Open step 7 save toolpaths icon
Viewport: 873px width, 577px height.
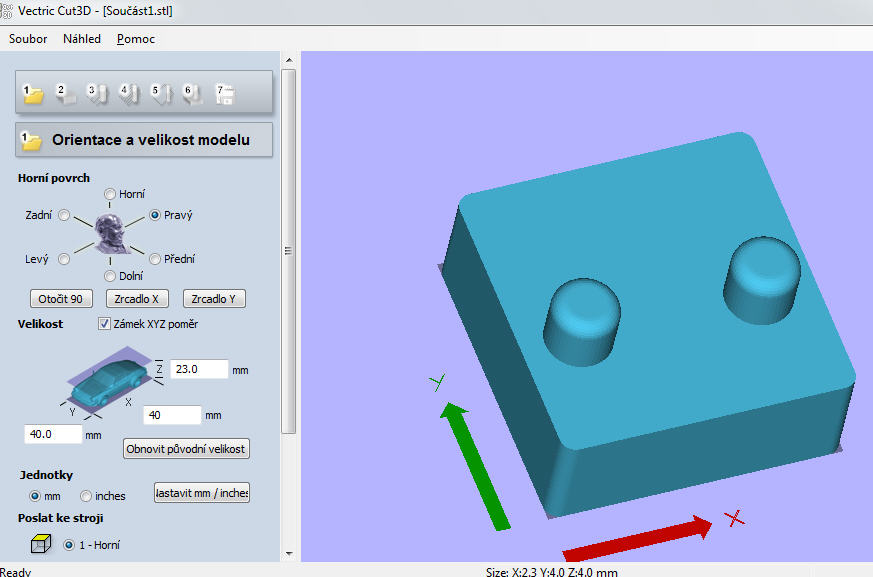point(225,94)
